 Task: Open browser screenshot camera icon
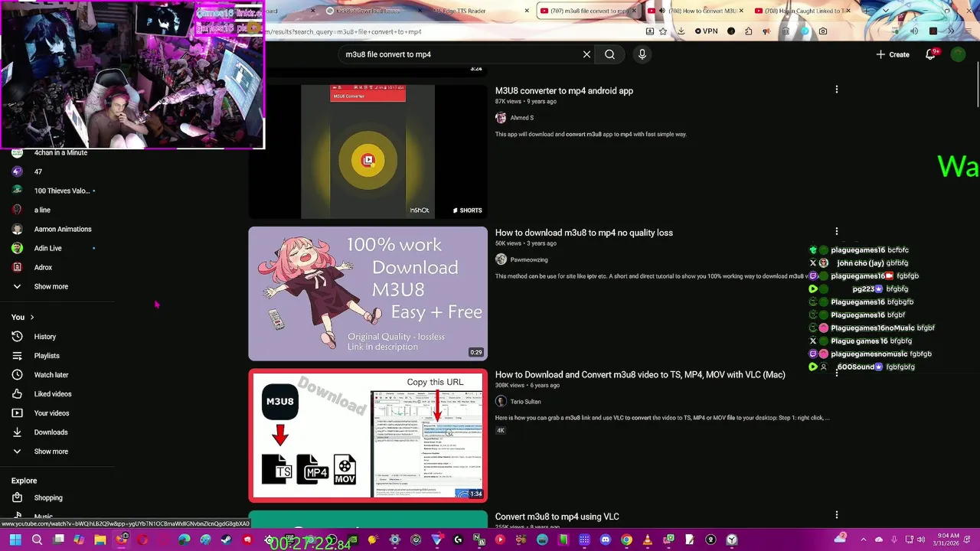[x=823, y=31]
